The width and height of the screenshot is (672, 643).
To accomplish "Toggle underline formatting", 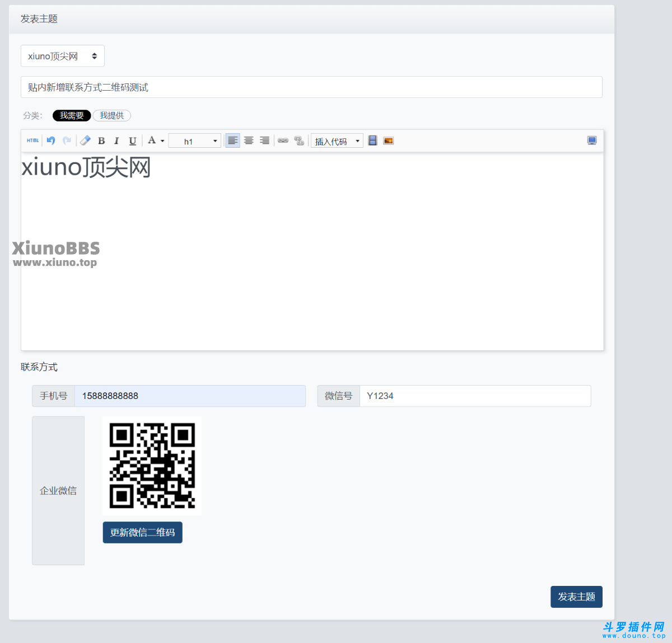I will pos(132,141).
